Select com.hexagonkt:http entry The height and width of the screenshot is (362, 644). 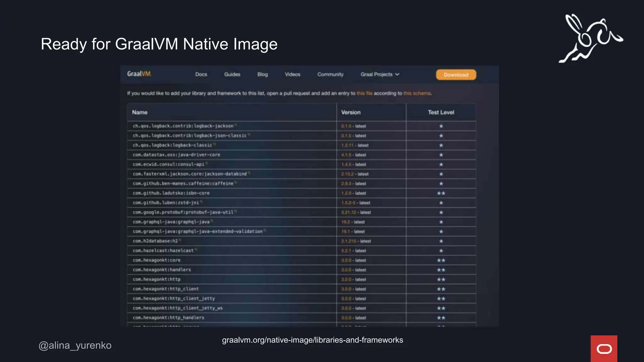click(x=156, y=279)
